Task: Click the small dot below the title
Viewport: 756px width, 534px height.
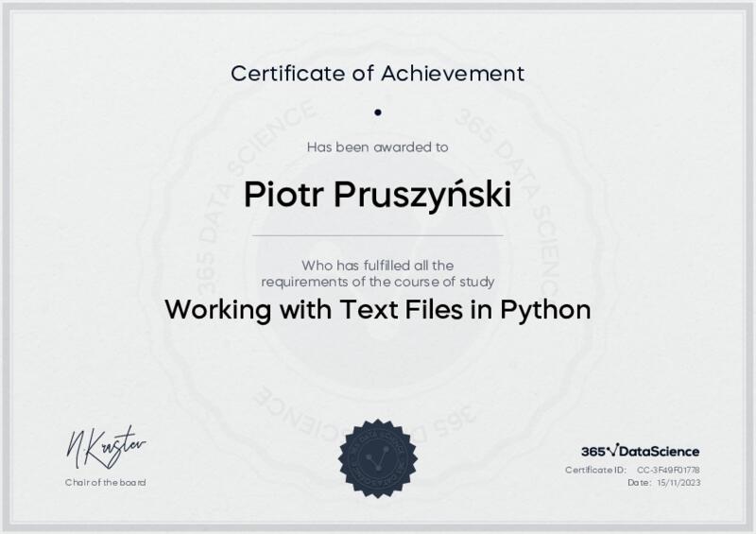Action: point(378,112)
